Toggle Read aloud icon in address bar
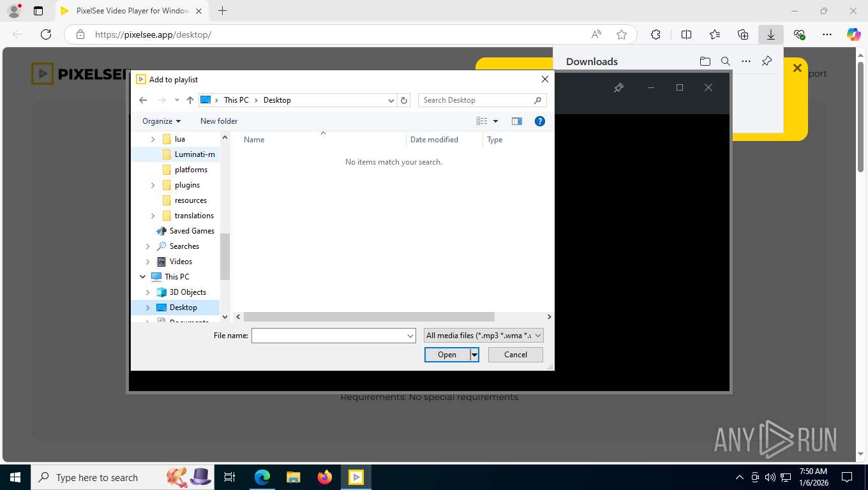 coord(596,34)
